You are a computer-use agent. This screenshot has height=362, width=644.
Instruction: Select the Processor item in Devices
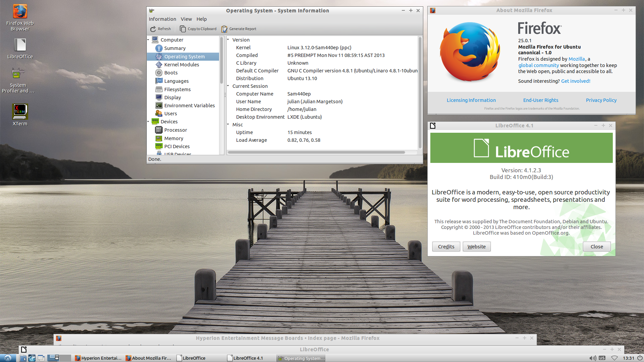pos(175,130)
